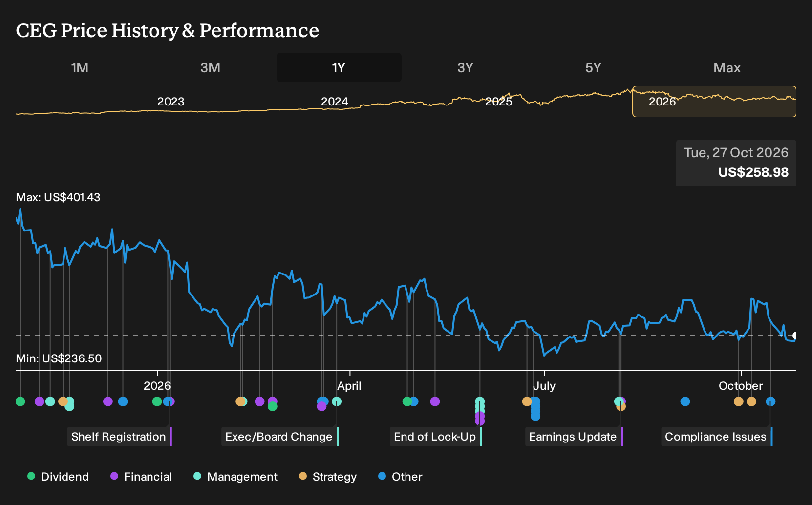Click the green dividend event dot at the chart's start

20,401
